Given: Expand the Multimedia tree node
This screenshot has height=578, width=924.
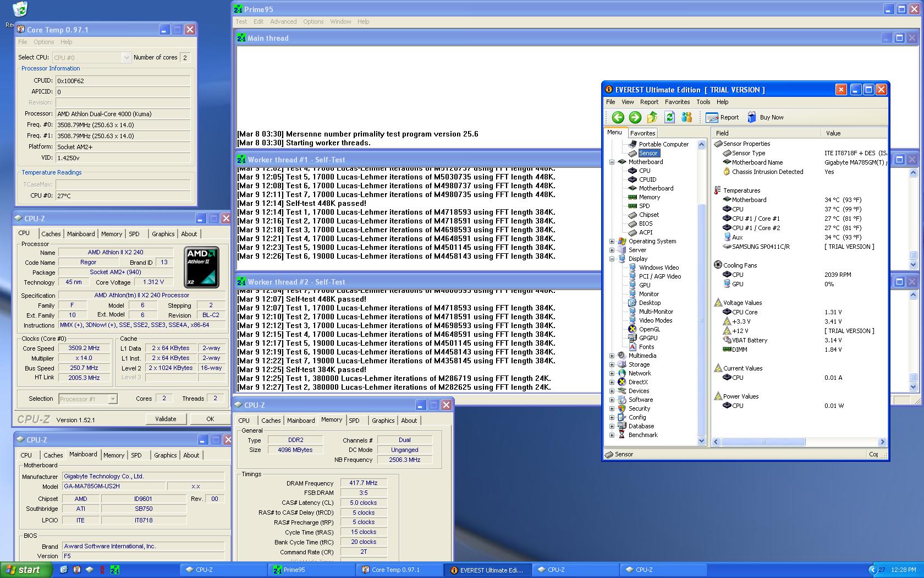Looking at the screenshot, I should (612, 356).
